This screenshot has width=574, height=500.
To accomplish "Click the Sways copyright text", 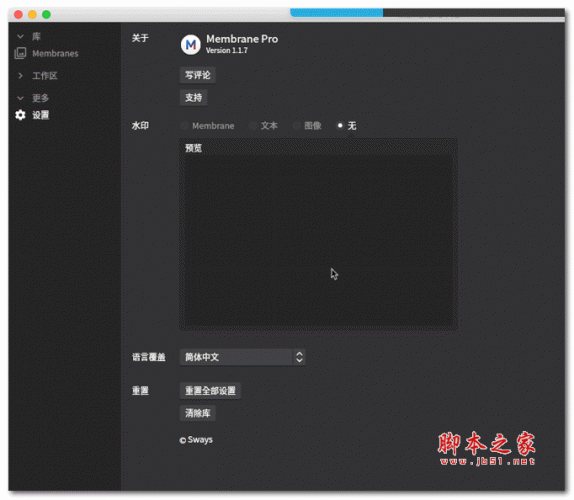I will [196, 440].
